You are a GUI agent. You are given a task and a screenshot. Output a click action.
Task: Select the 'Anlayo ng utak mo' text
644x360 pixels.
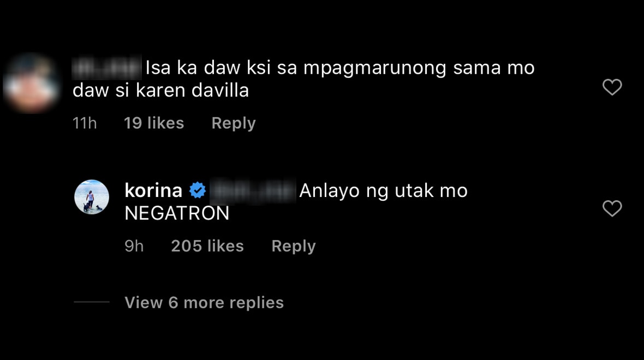[x=384, y=191]
